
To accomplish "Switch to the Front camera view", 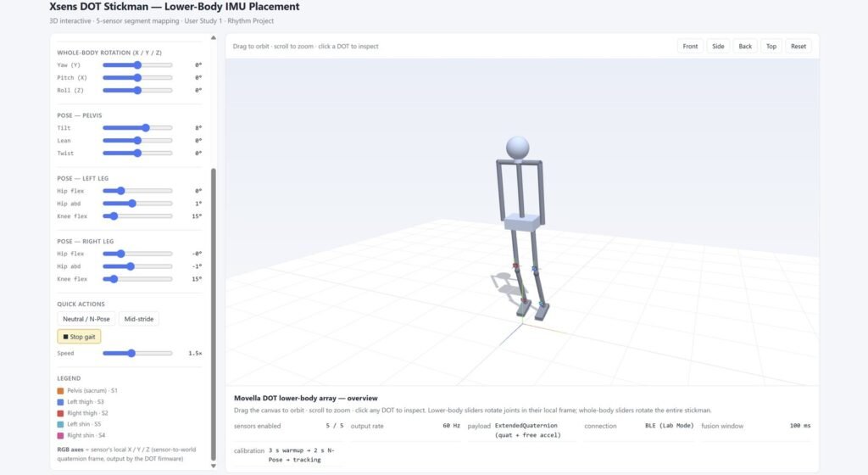I will click(690, 46).
